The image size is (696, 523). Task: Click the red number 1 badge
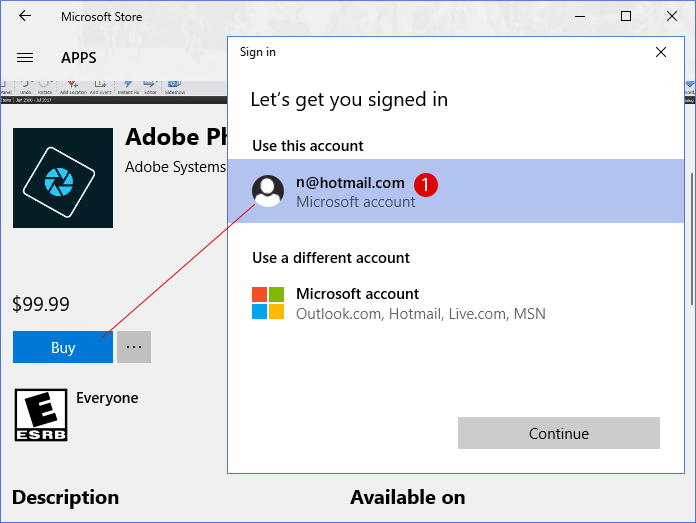426,184
